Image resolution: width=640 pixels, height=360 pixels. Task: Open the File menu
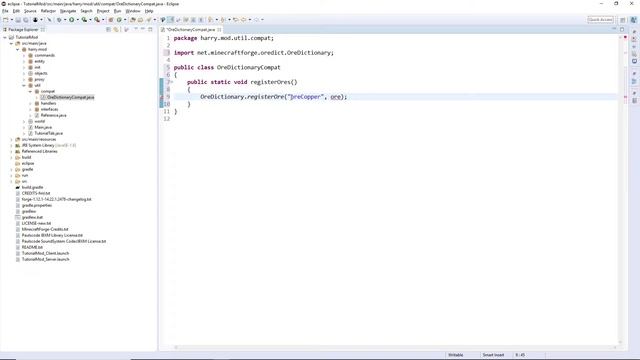5,11
